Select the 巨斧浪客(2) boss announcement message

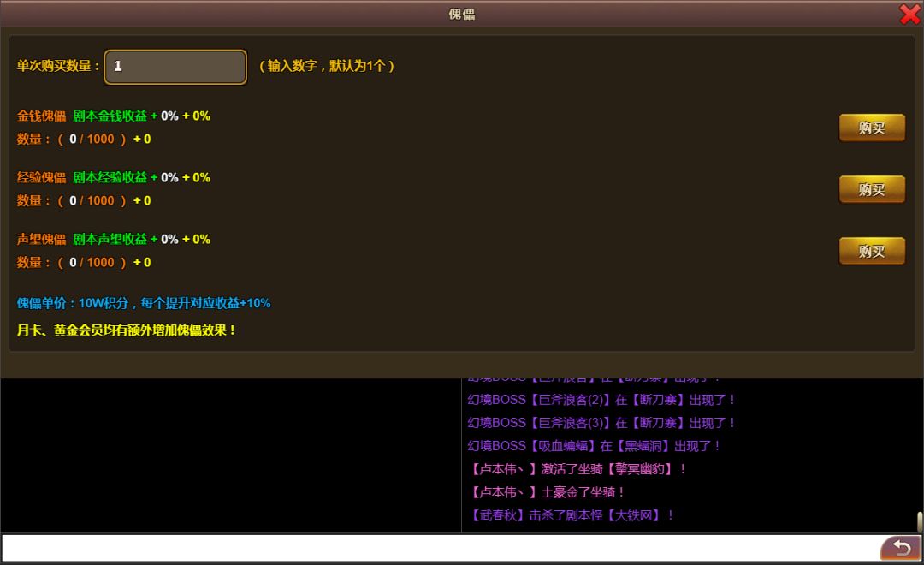click(601, 400)
